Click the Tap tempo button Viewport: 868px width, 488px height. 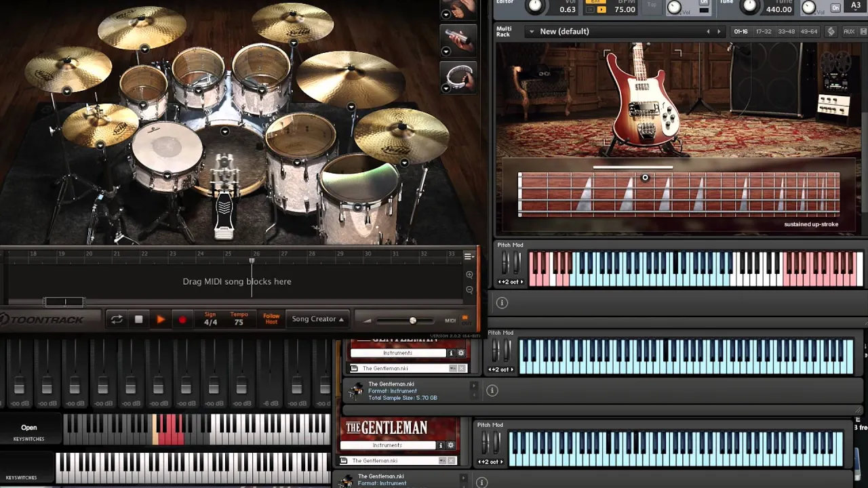click(652, 5)
